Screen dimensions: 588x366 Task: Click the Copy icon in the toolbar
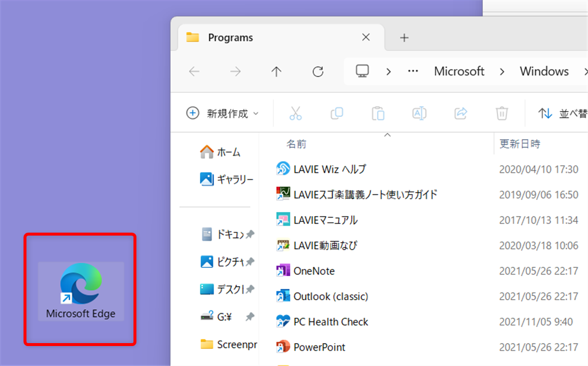pos(337,113)
